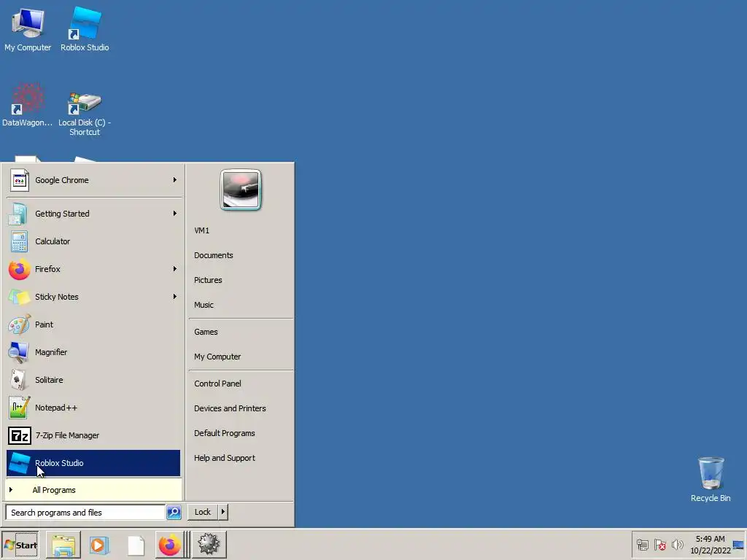Open Firefox in the Start menu list
747x560 pixels.
[x=93, y=269]
